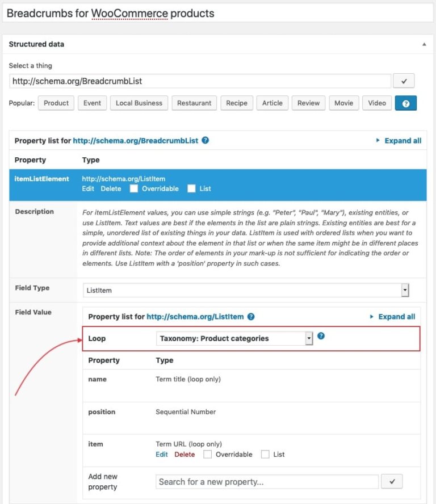
Task: Focus the Search for a new property field
Action: (x=267, y=481)
